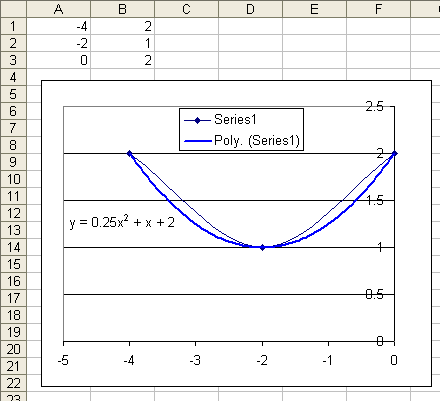
Task: Select column C header
Action: point(186,9)
